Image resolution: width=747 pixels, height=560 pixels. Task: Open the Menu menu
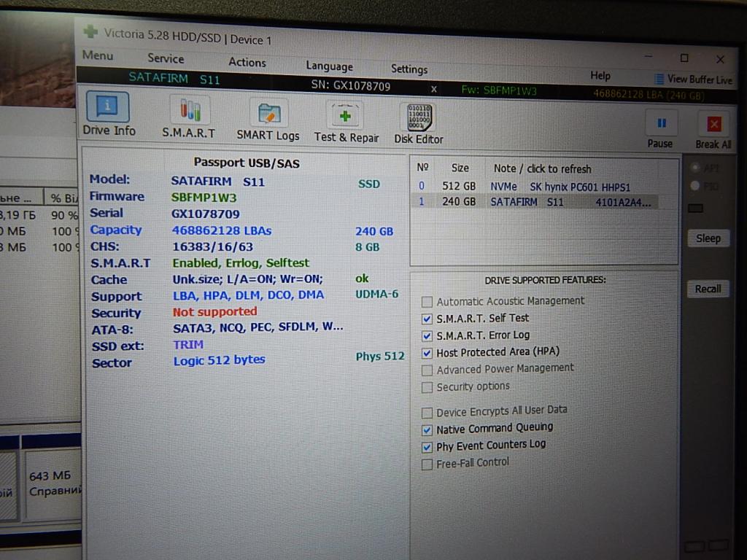pos(98,55)
